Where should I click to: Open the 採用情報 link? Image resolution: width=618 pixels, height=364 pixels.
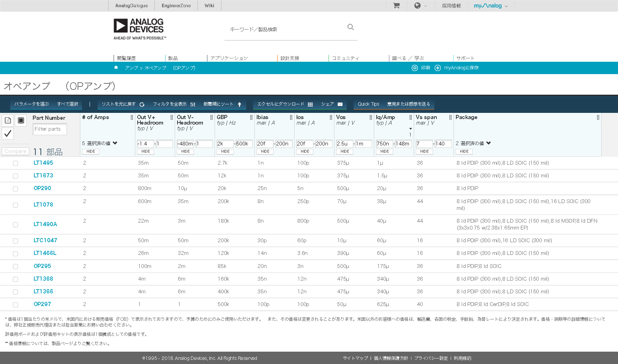pyautogui.click(x=451, y=6)
